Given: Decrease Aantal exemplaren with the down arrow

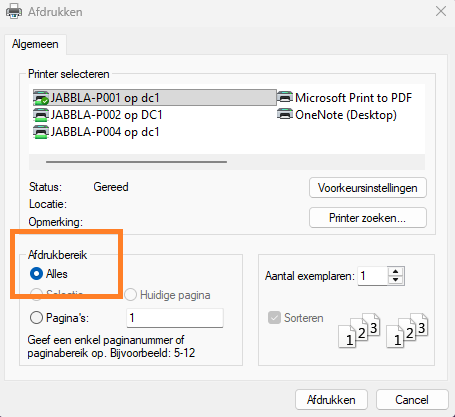Looking at the screenshot, I should (x=396, y=280).
